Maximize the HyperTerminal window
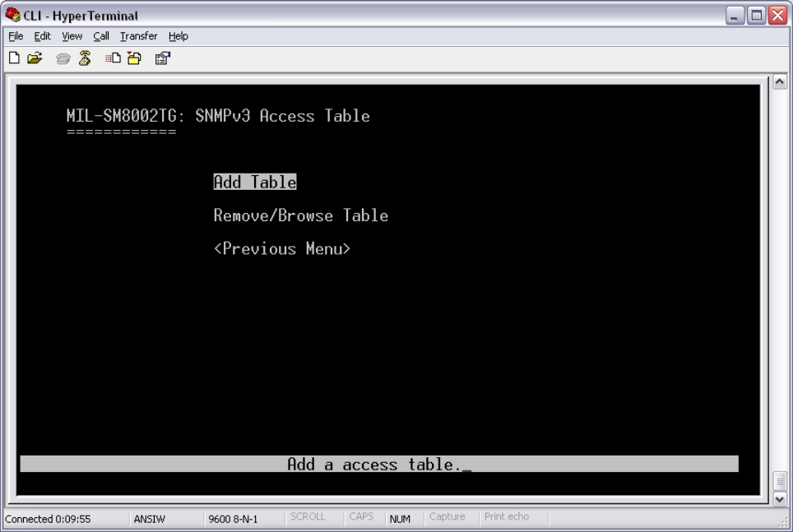793x532 pixels. pos(756,15)
